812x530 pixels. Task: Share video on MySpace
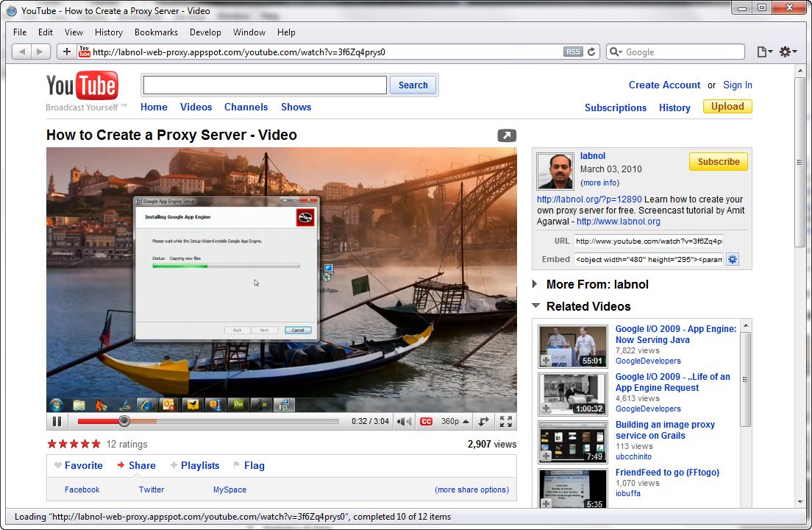(x=229, y=490)
